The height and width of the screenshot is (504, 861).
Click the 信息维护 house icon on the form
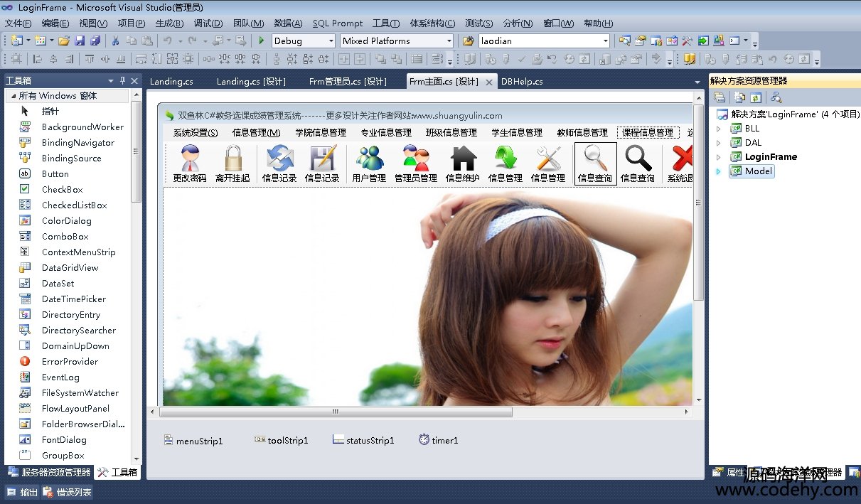(x=463, y=163)
